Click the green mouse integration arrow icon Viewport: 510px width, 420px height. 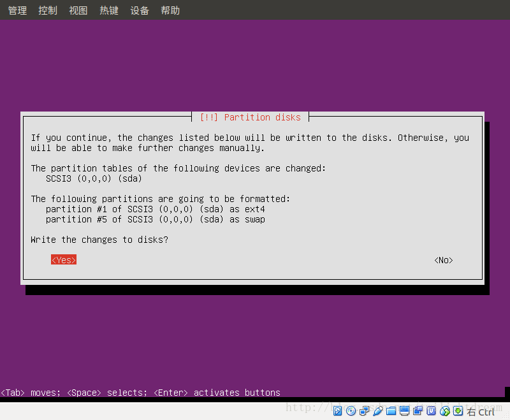tap(458, 410)
